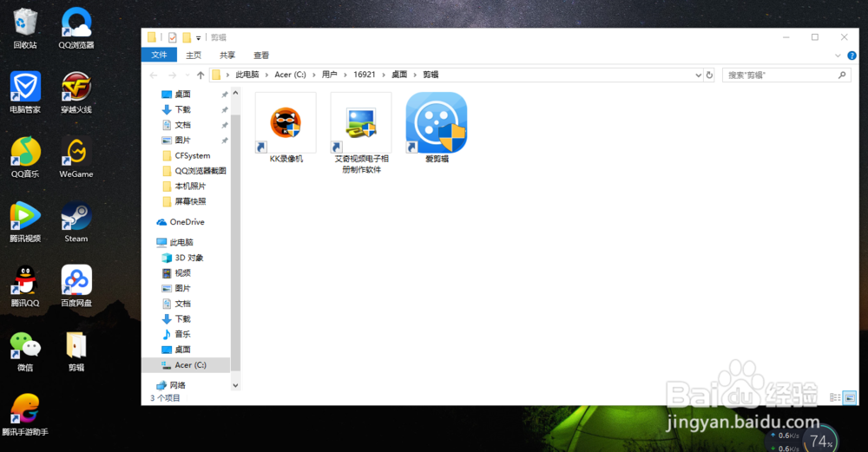Click the new folder quick access icon
Viewport: 868px width, 452px height.
point(187,37)
